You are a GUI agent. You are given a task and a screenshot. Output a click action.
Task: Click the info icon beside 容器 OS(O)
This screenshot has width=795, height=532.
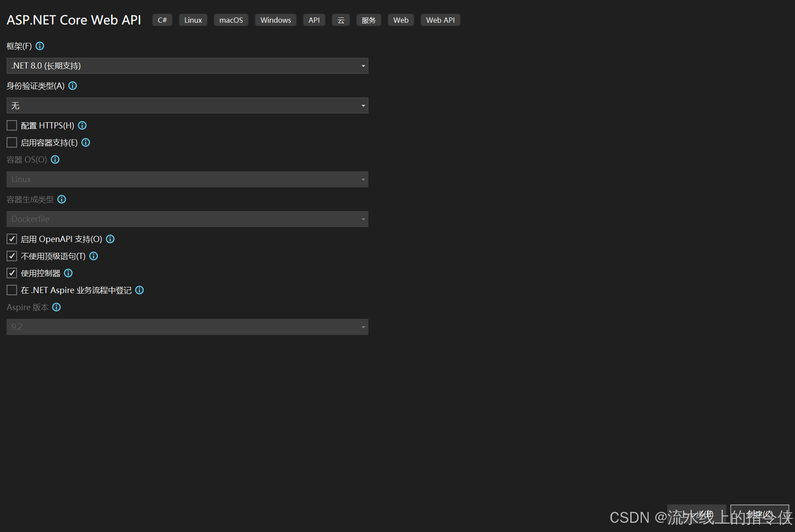(x=55, y=159)
